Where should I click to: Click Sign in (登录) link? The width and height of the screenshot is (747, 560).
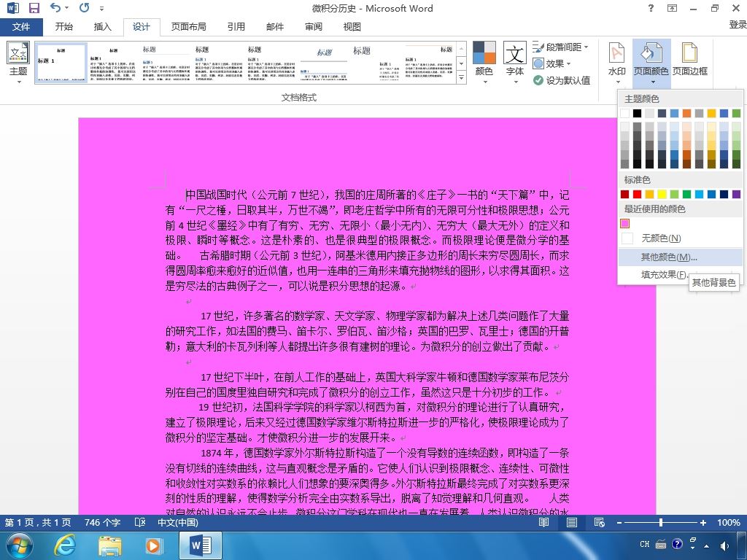click(x=738, y=24)
